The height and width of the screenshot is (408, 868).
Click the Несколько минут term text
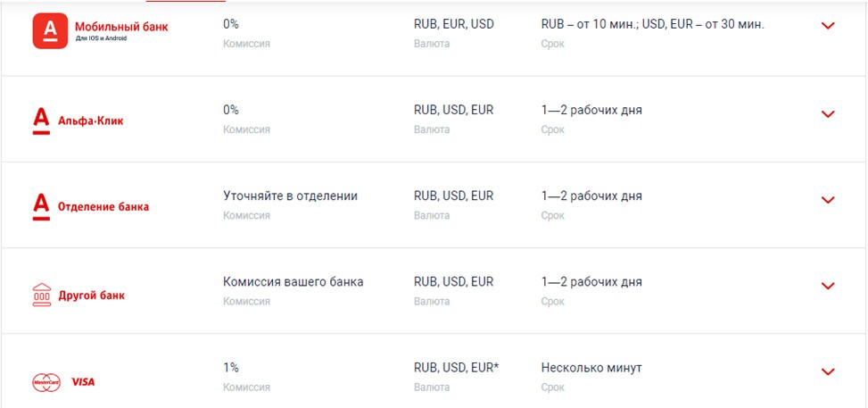point(591,368)
